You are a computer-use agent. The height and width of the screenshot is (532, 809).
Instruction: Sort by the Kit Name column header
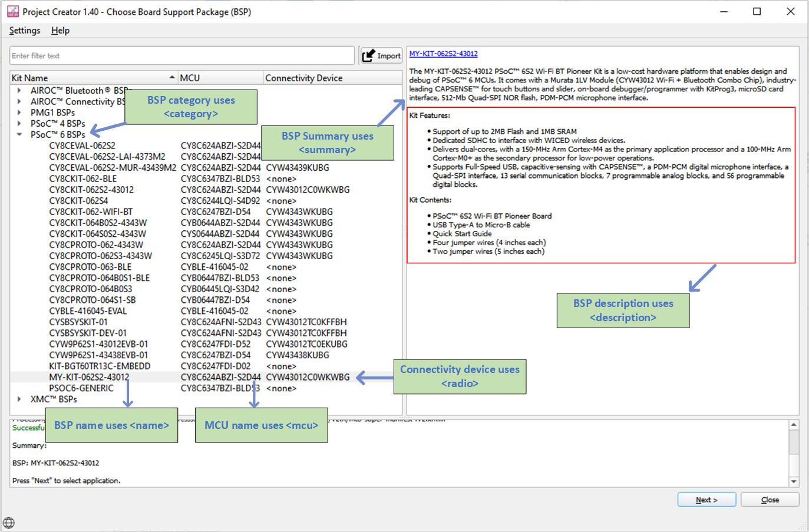[x=94, y=78]
